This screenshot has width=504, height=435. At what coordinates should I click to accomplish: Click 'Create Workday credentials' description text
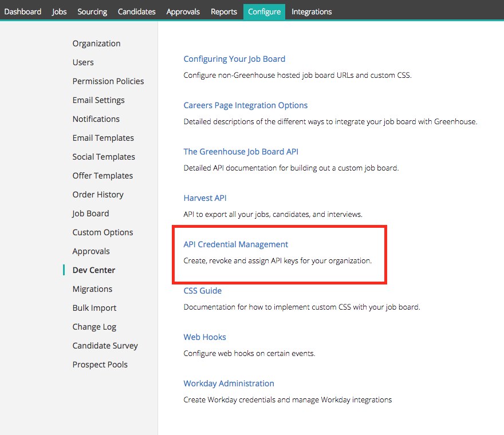[x=288, y=400]
